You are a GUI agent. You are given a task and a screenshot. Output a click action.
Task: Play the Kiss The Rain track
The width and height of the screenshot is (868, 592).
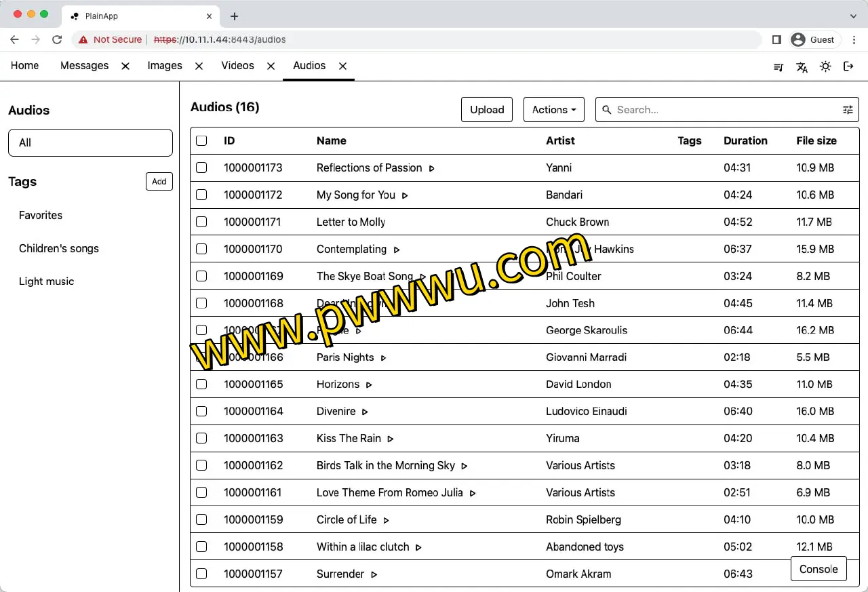[x=391, y=439]
